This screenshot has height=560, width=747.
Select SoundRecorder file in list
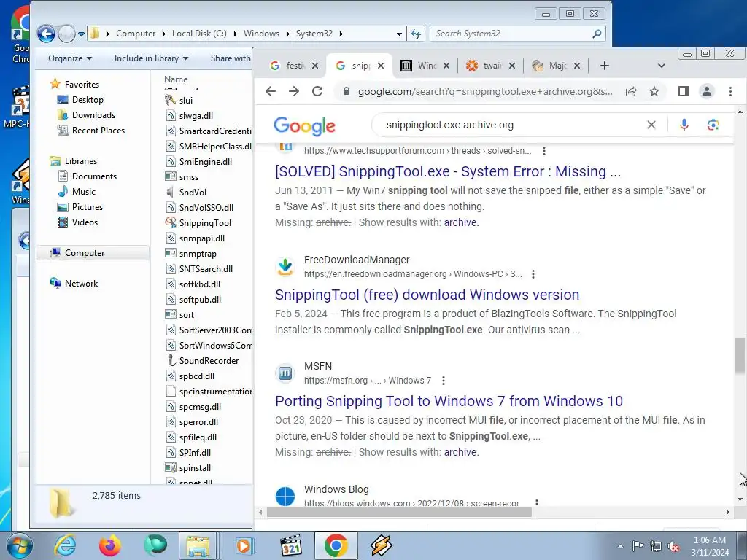click(x=209, y=360)
